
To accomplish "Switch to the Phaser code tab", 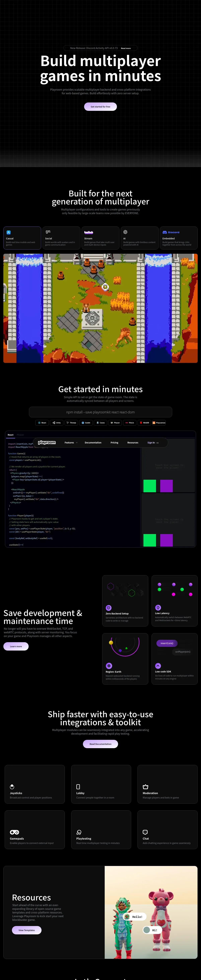I will (x=21, y=434).
